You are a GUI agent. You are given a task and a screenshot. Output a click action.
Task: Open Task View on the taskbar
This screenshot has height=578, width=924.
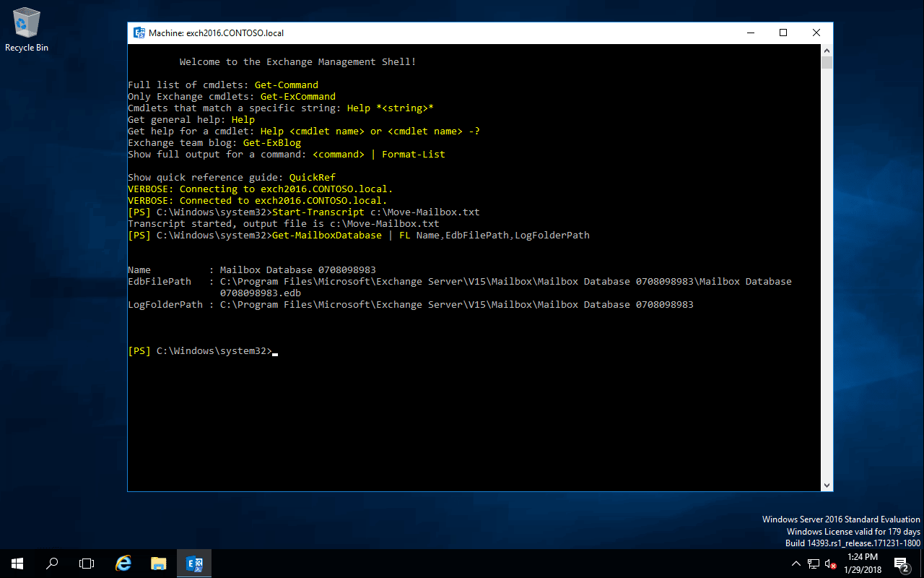click(87, 564)
